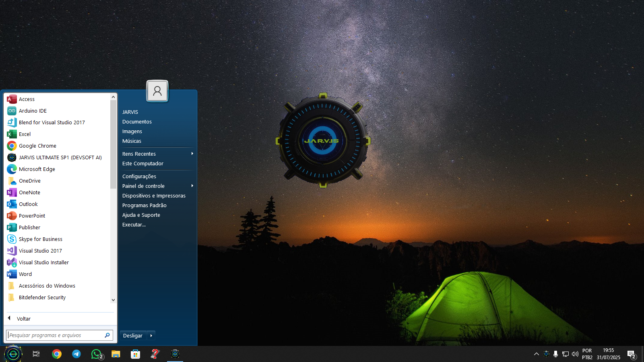Image resolution: width=644 pixels, height=362 pixels.
Task: Launch Visual Studio 2017 from the list
Action: click(40, 251)
